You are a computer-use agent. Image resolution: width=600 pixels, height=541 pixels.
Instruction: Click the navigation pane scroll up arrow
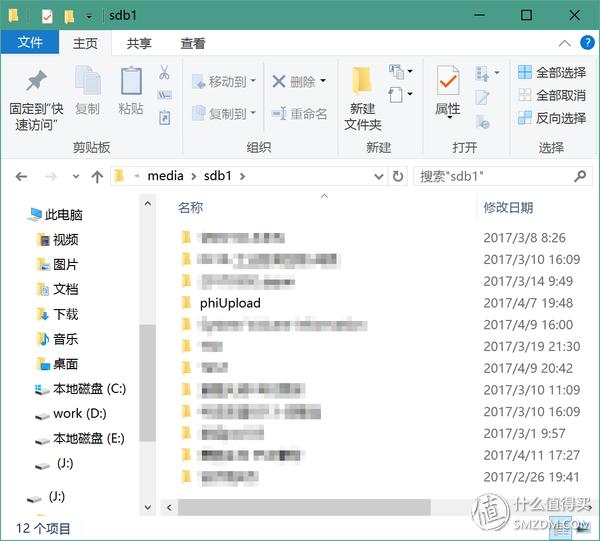[148, 204]
